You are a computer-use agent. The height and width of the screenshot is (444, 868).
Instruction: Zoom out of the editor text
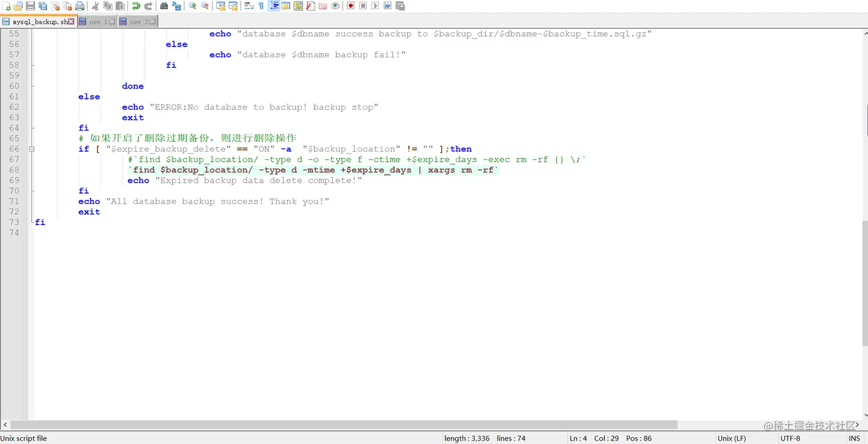coord(204,6)
